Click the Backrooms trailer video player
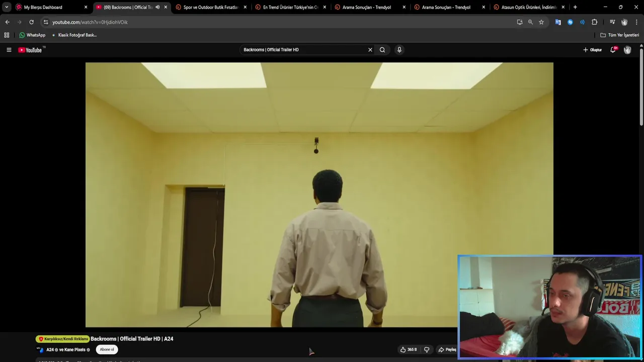This screenshot has width=644, height=362. pos(319,195)
